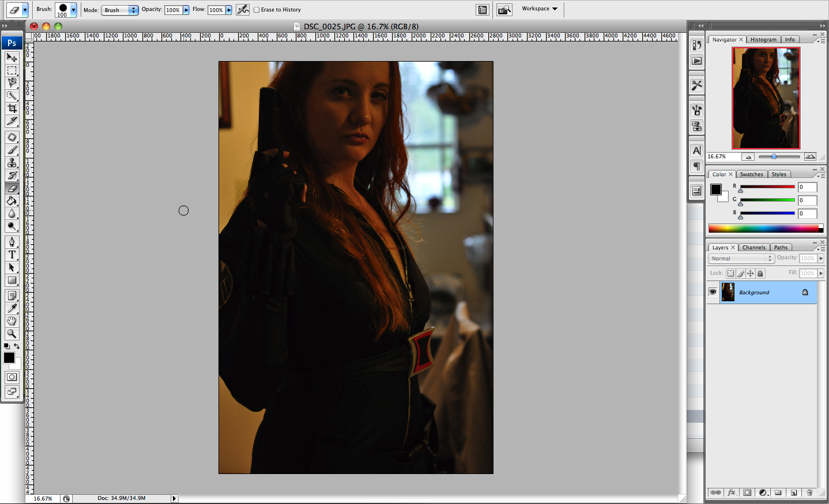The width and height of the screenshot is (829, 504).
Task: Open the layer blending mode Normal dropdown
Action: pyautogui.click(x=741, y=259)
